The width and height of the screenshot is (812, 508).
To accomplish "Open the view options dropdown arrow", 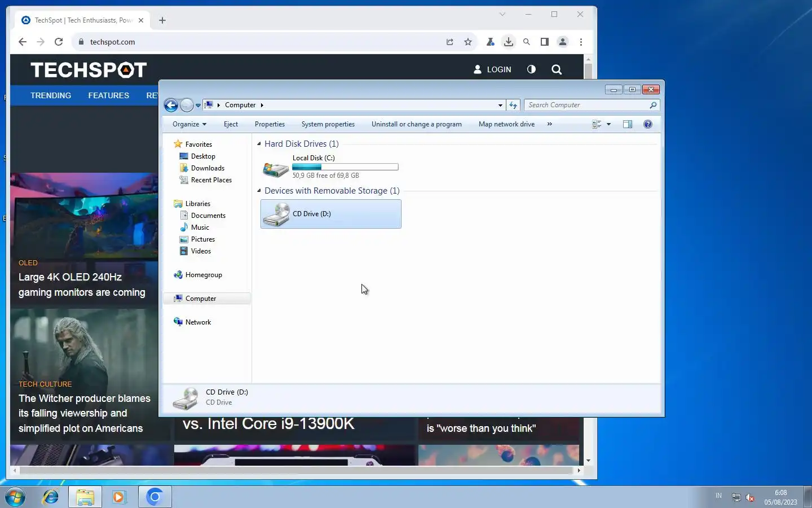I will [608, 124].
